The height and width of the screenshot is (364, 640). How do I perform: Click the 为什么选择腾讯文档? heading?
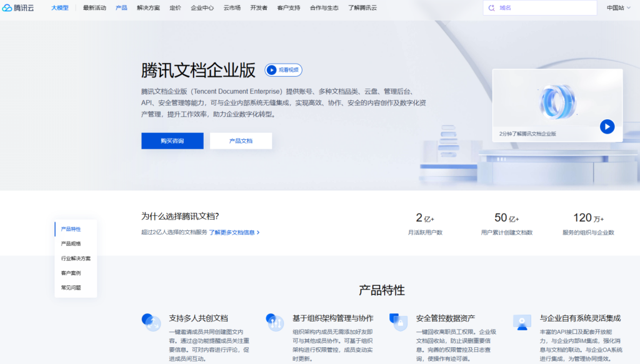180,216
